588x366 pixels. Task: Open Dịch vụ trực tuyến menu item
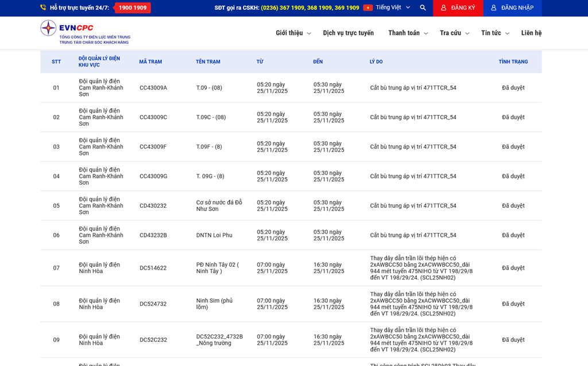coord(348,33)
